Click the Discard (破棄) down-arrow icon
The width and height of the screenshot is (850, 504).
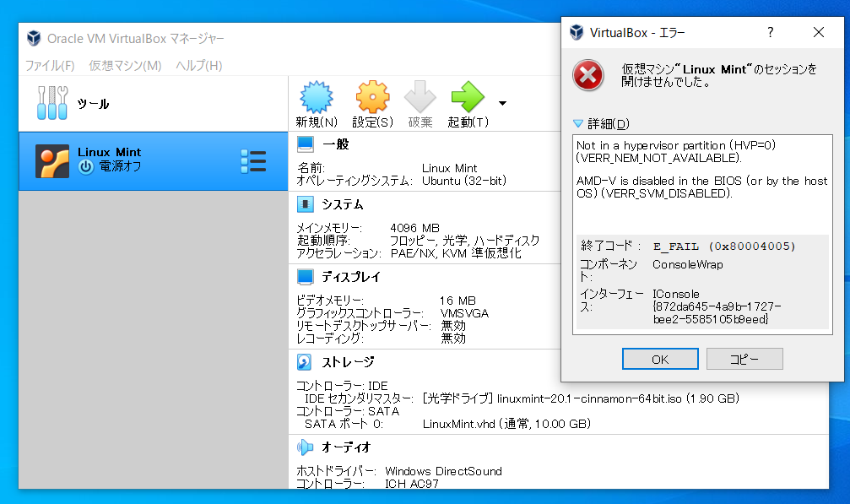tap(420, 97)
